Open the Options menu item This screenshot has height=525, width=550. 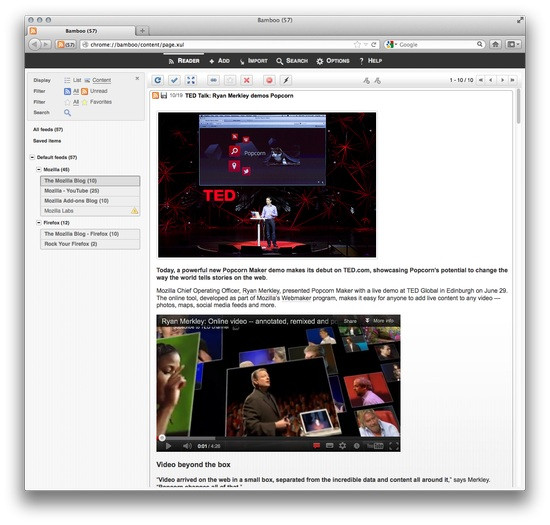click(333, 61)
